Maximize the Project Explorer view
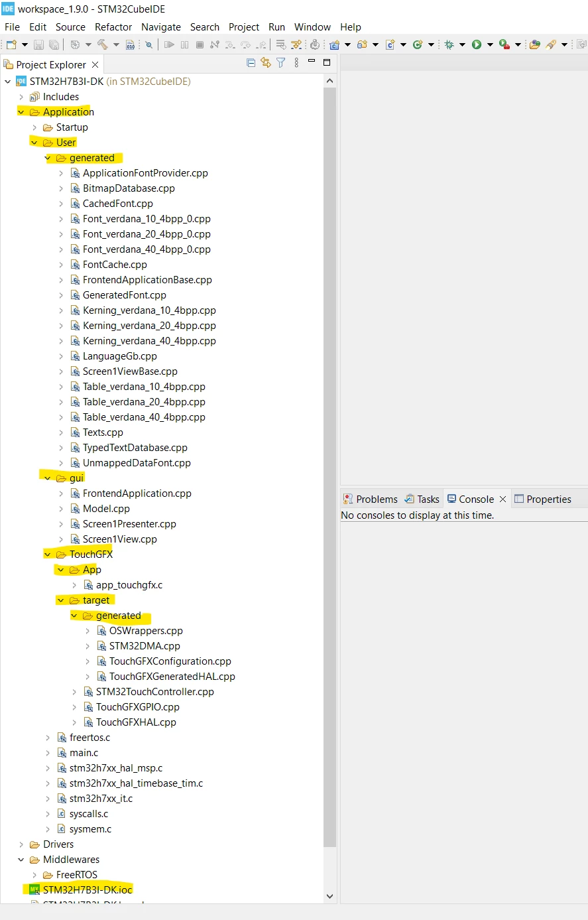The height and width of the screenshot is (920, 588). [x=327, y=62]
